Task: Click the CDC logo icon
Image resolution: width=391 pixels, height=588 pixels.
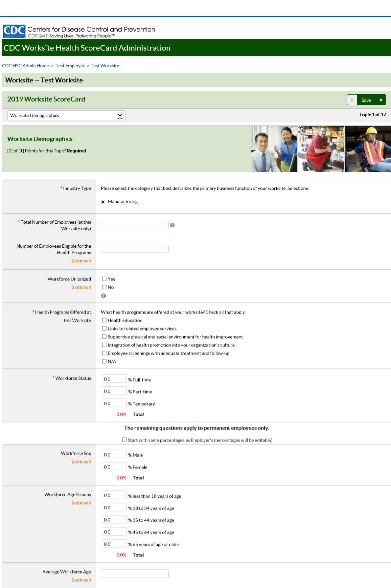Action: pos(14,31)
